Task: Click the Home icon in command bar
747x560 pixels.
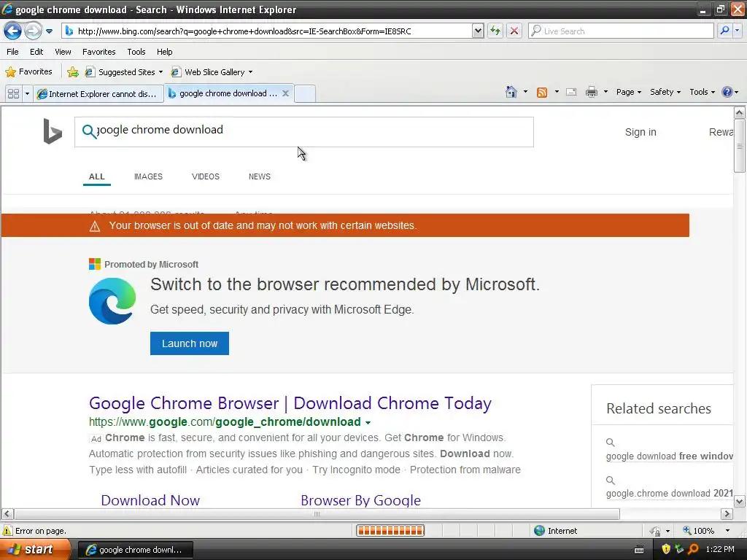Action: [x=511, y=92]
